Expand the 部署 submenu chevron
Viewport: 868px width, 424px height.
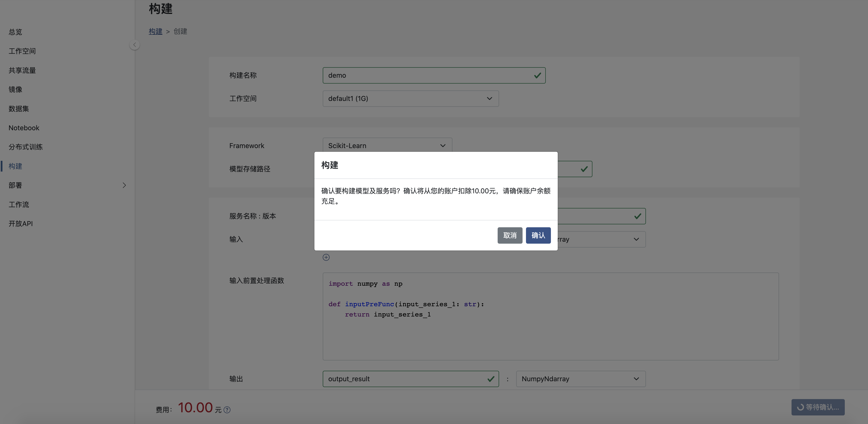coord(124,185)
